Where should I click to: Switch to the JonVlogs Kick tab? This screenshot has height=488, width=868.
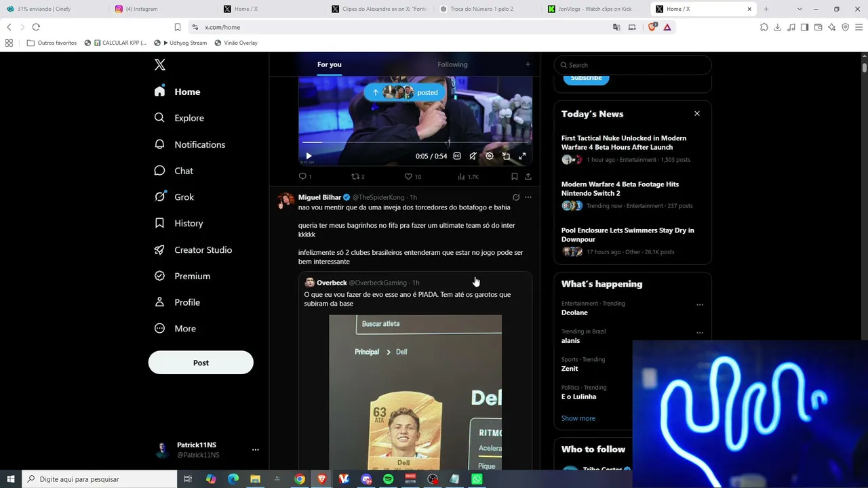595,9
